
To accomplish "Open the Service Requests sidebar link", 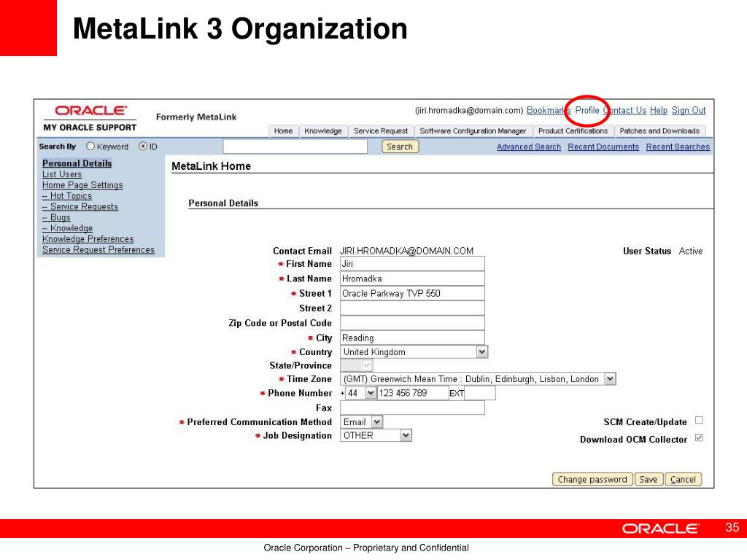I will (80, 206).
